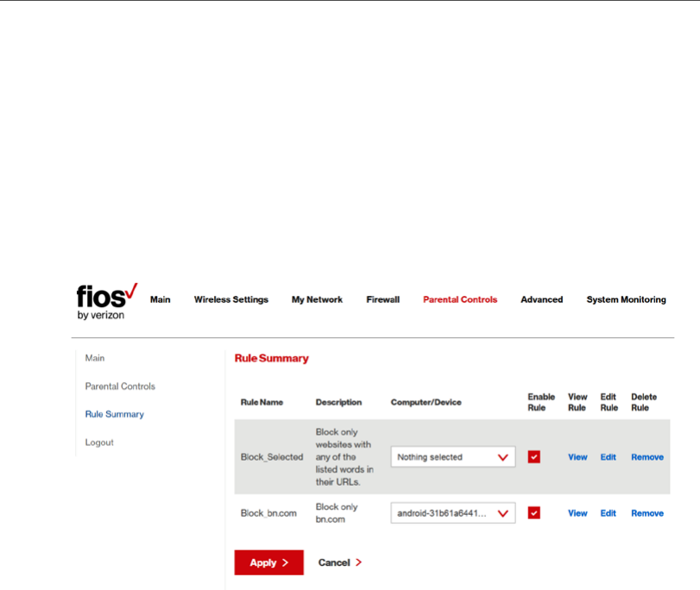Click the Rule Name column header
700x590 pixels.
click(x=262, y=402)
